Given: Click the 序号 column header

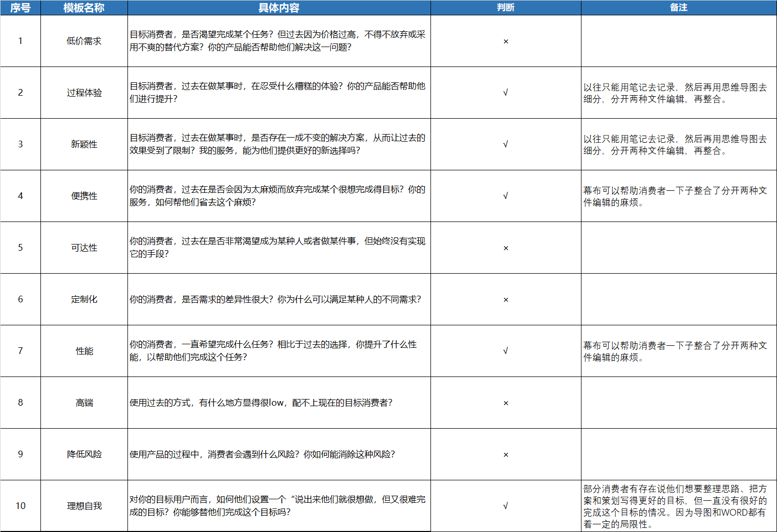Looking at the screenshot, I should [20, 8].
